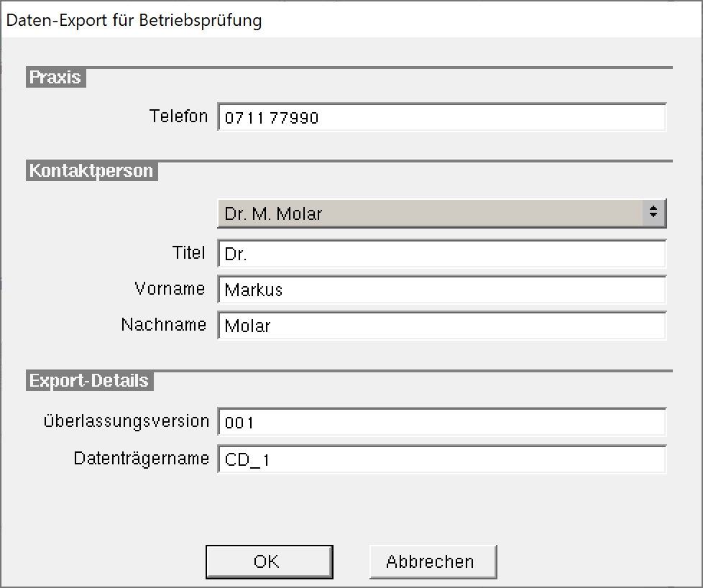The height and width of the screenshot is (588, 703).
Task: Open the Dr. M. Molar combo box
Action: pyautogui.click(x=441, y=213)
